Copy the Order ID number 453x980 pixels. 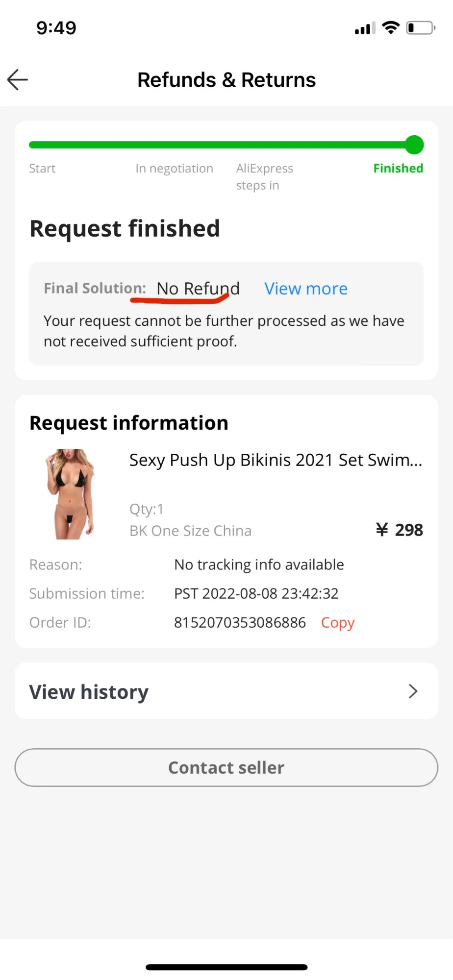click(x=337, y=623)
